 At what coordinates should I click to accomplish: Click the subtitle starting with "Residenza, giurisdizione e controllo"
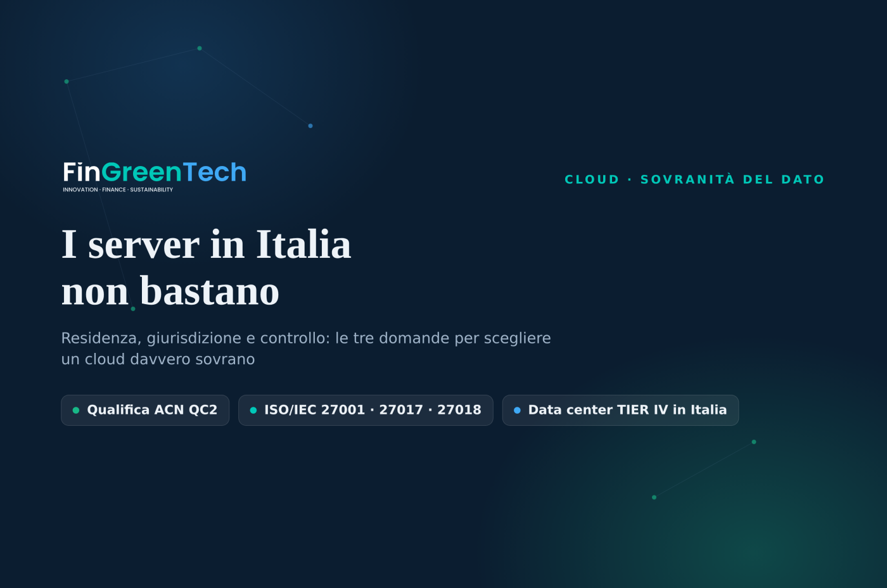click(x=306, y=348)
